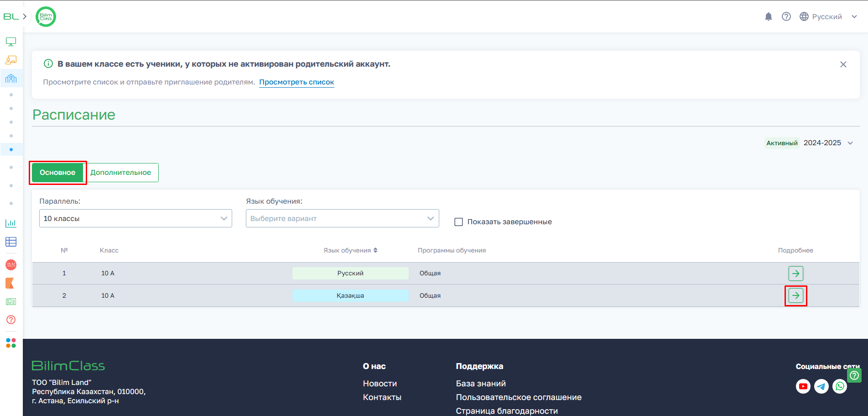Click the notifications bell icon

click(x=769, y=17)
